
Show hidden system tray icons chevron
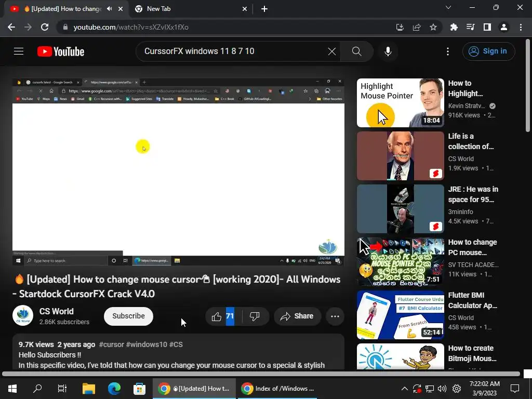(x=404, y=389)
